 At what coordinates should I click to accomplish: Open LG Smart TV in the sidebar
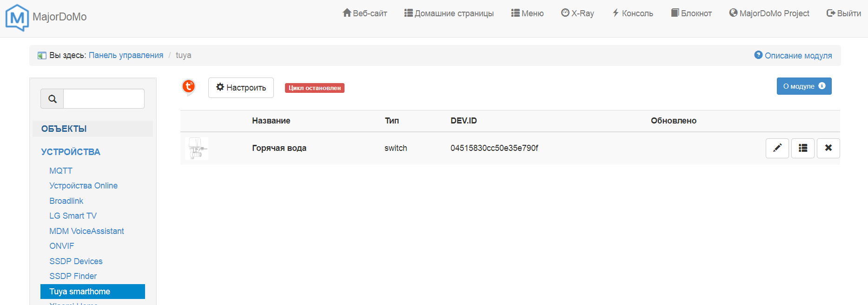(73, 216)
